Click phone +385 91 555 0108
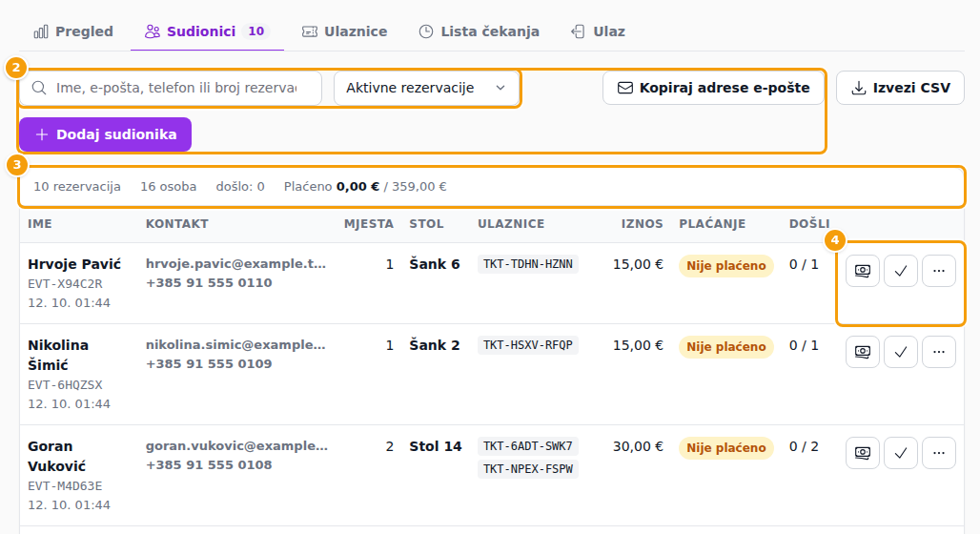The image size is (980, 534). coord(209,465)
